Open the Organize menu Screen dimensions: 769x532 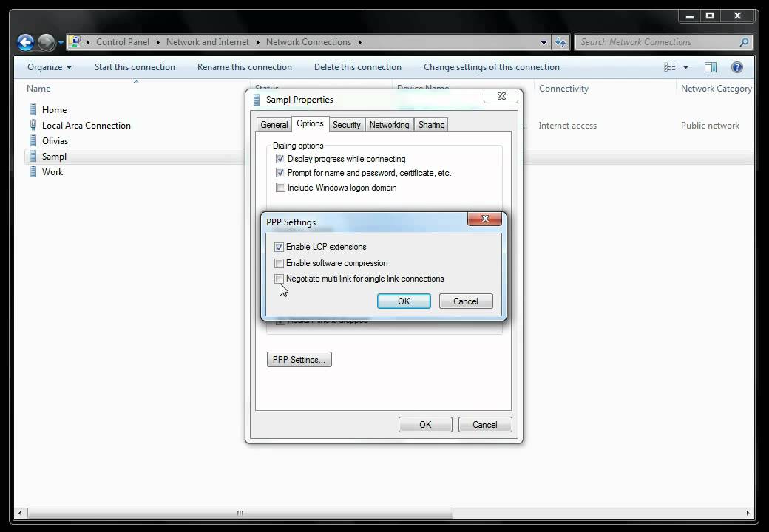tap(50, 67)
